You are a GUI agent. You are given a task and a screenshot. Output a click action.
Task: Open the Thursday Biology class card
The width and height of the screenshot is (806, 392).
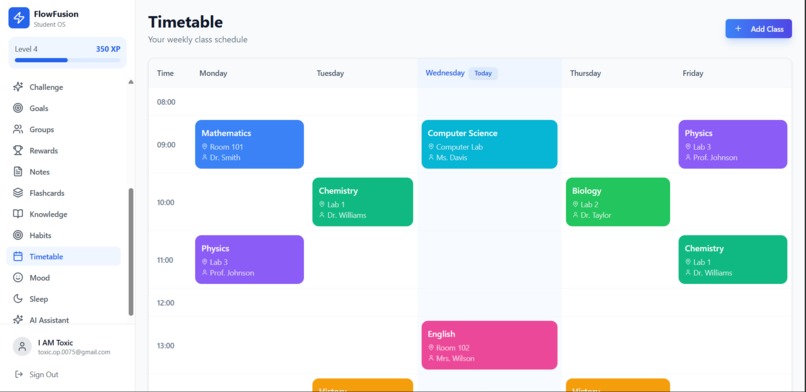tap(618, 202)
